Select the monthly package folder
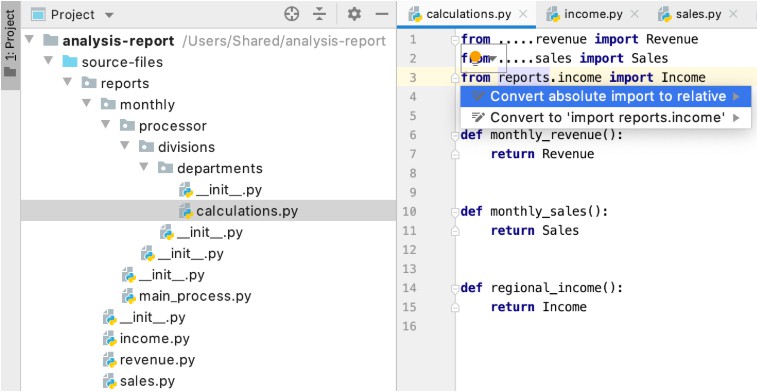 coord(147,105)
